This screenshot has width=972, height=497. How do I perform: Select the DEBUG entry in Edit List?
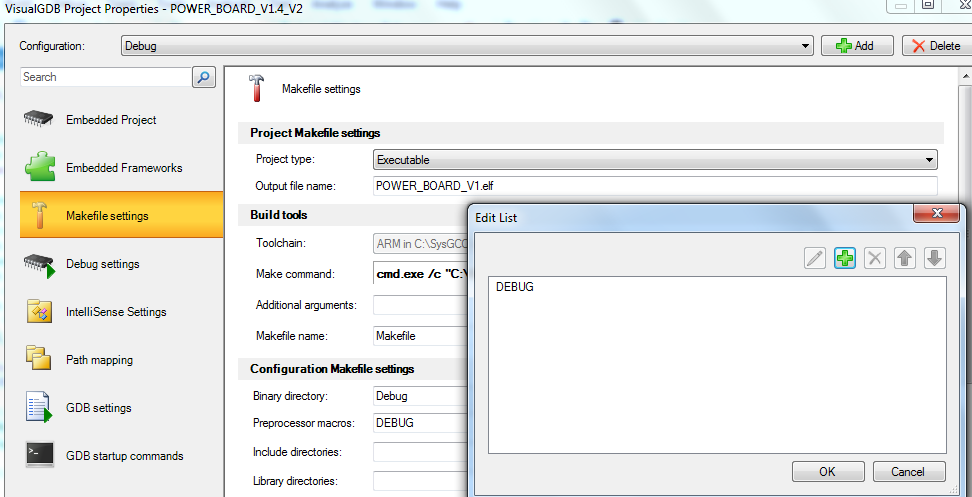click(x=515, y=287)
